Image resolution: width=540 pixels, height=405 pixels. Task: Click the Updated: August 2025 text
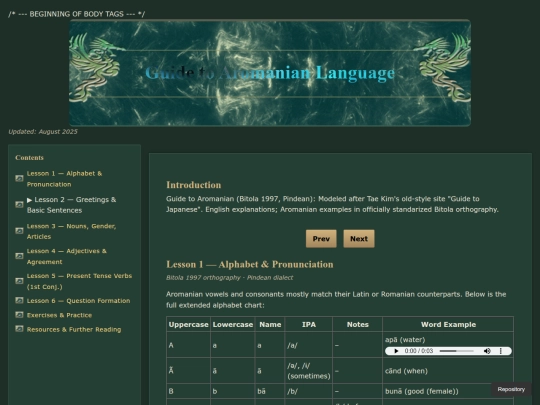(x=43, y=132)
